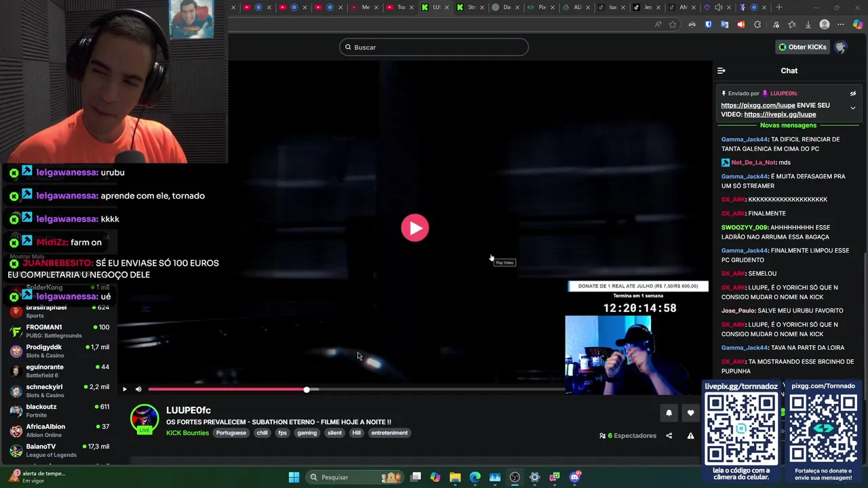
Task: Click the small play icon in player bar
Action: [x=125, y=389]
